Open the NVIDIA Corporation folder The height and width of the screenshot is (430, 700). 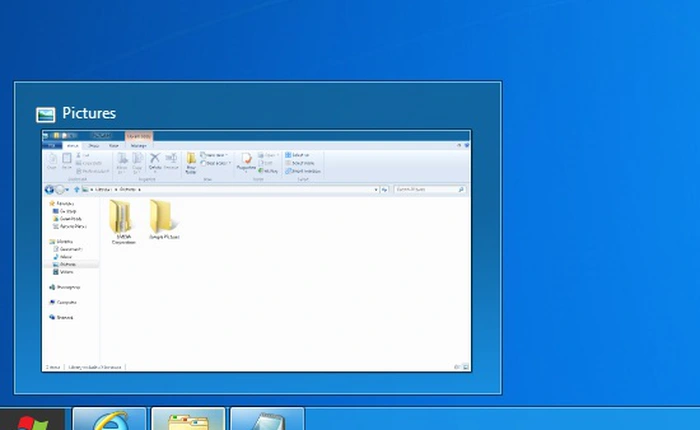[x=123, y=221]
